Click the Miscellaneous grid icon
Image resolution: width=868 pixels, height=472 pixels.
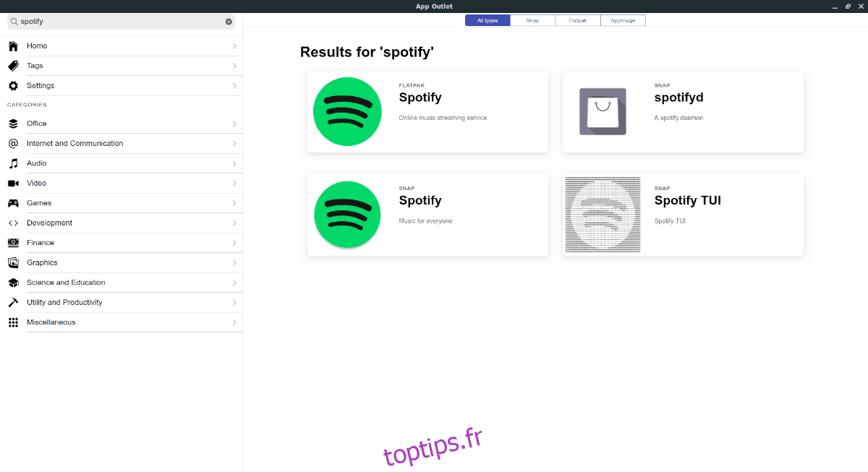pos(13,322)
